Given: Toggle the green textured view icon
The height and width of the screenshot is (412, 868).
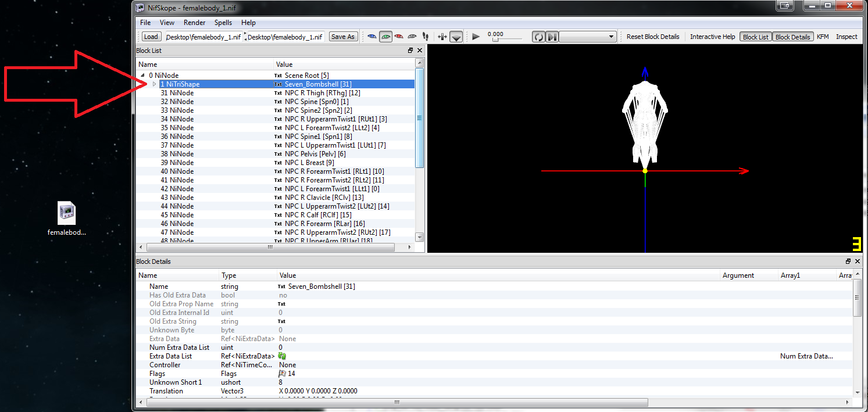Looking at the screenshot, I should click(385, 36).
